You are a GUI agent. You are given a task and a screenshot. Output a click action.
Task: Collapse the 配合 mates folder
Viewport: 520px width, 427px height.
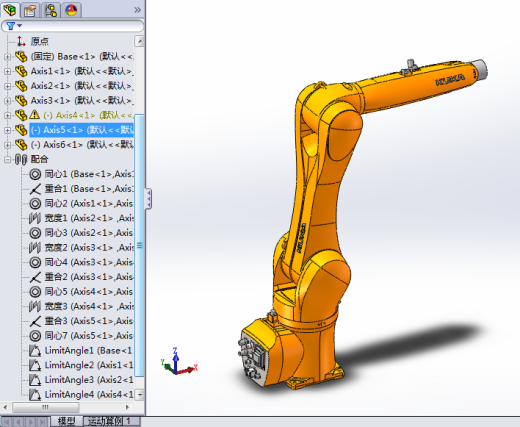(x=7, y=160)
